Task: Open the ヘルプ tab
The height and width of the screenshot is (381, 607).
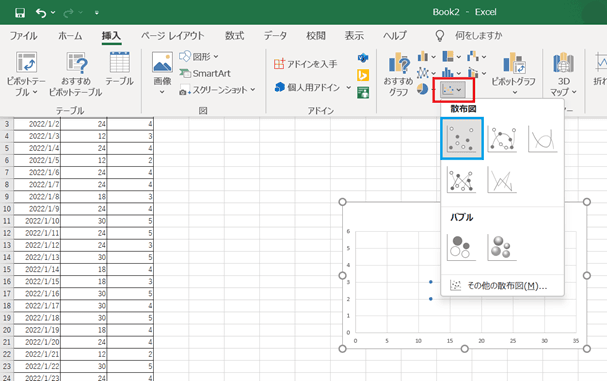Action: pos(395,36)
